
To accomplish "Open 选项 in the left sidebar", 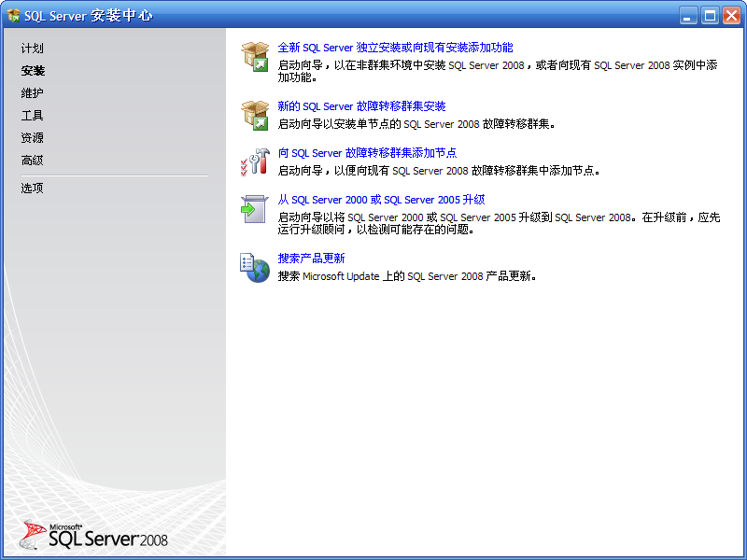I will coord(33,189).
